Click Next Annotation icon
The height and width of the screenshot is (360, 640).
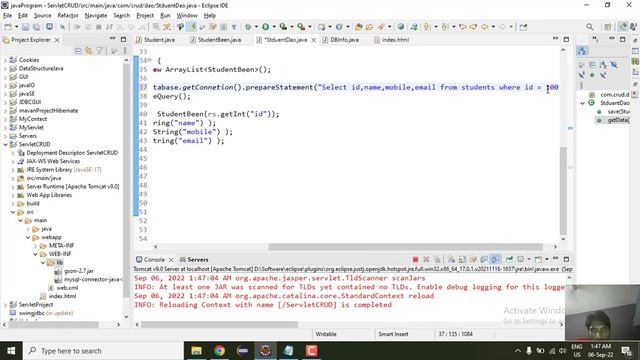[427, 27]
